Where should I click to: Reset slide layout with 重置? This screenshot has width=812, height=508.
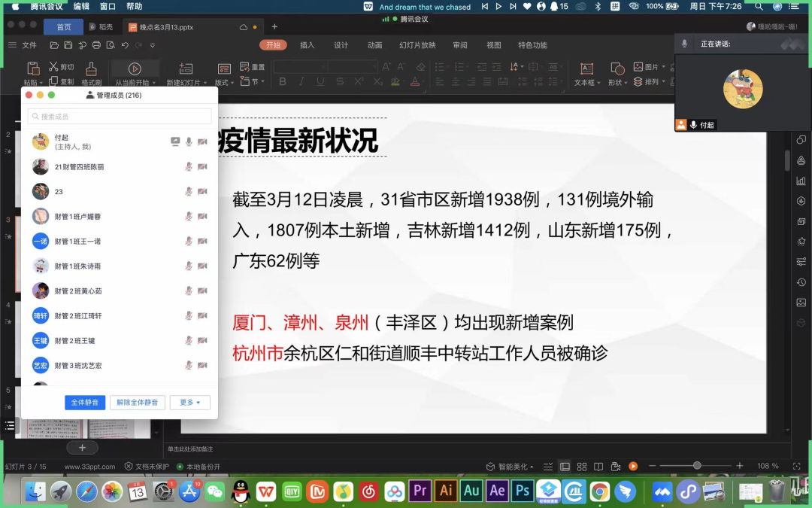pyautogui.click(x=253, y=67)
